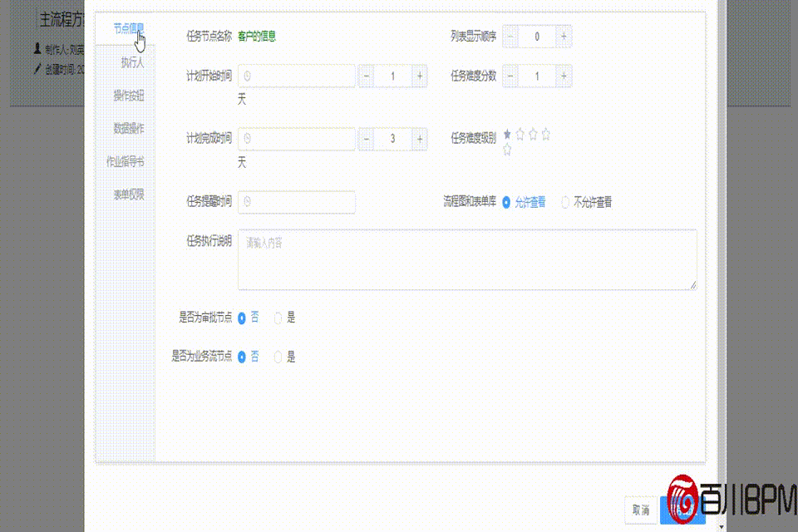Select 是 for 是否为业务流节点
The height and width of the screenshot is (532, 798).
[x=285, y=357]
